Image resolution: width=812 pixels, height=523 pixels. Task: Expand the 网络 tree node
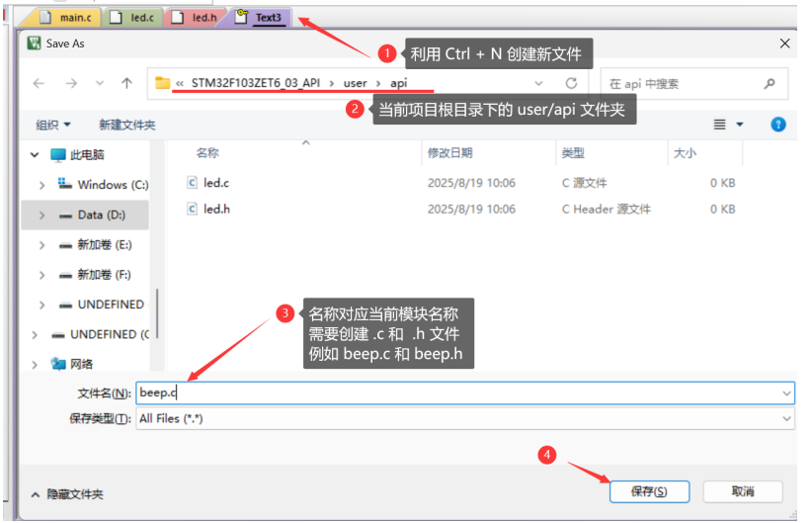tap(35, 364)
